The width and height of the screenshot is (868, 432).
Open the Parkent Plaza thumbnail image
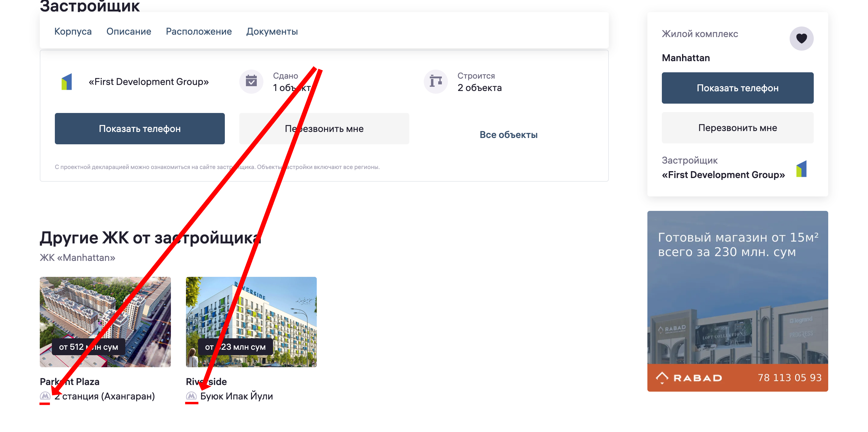(x=105, y=322)
